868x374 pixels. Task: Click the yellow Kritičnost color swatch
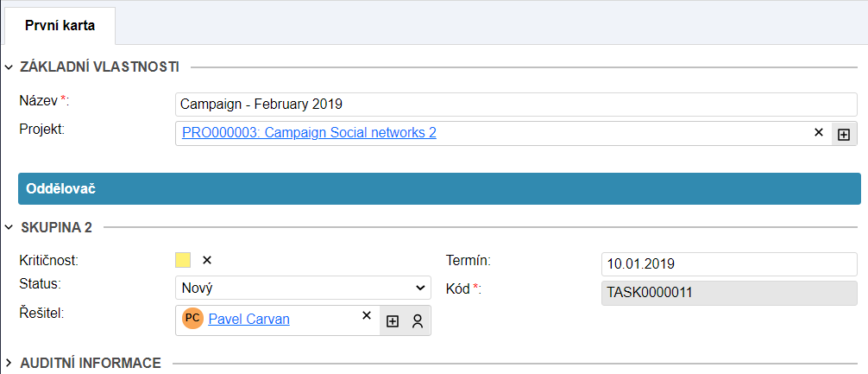coord(183,260)
